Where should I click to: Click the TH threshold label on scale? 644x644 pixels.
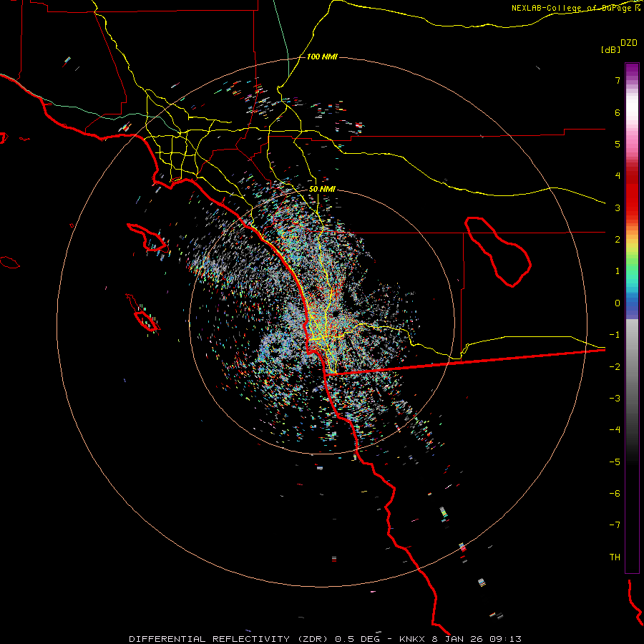tap(615, 557)
